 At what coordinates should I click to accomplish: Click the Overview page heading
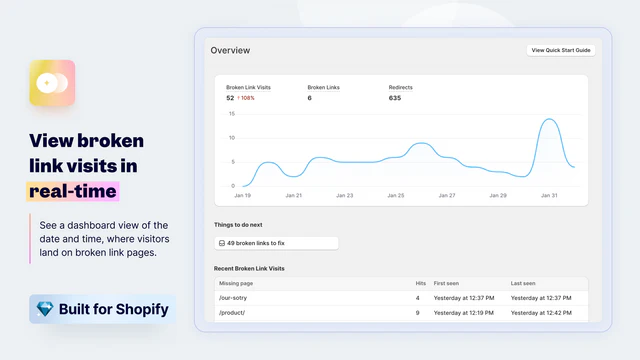(230, 50)
